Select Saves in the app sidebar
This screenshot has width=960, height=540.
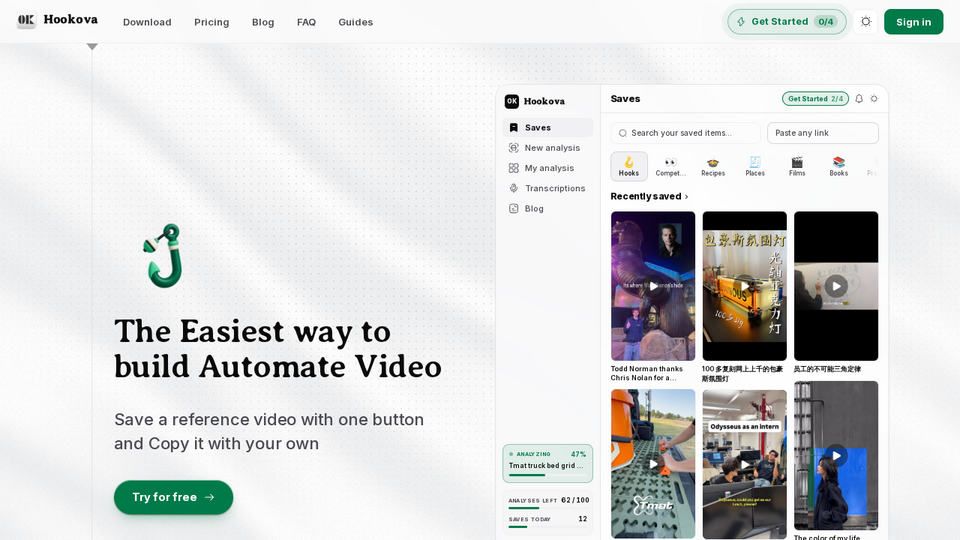[x=548, y=127]
